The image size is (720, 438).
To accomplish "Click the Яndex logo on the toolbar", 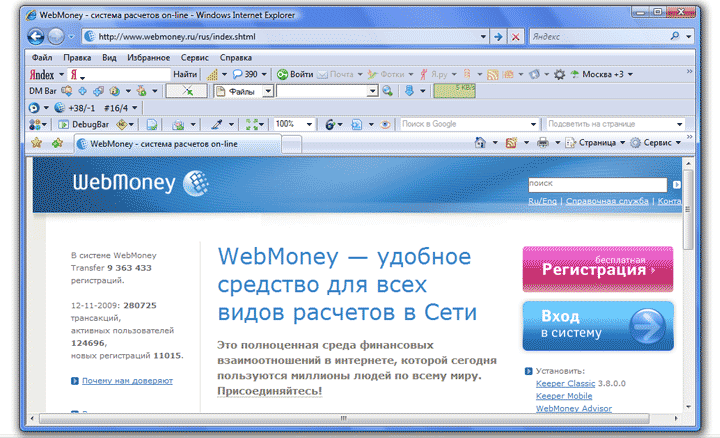I will coord(42,74).
